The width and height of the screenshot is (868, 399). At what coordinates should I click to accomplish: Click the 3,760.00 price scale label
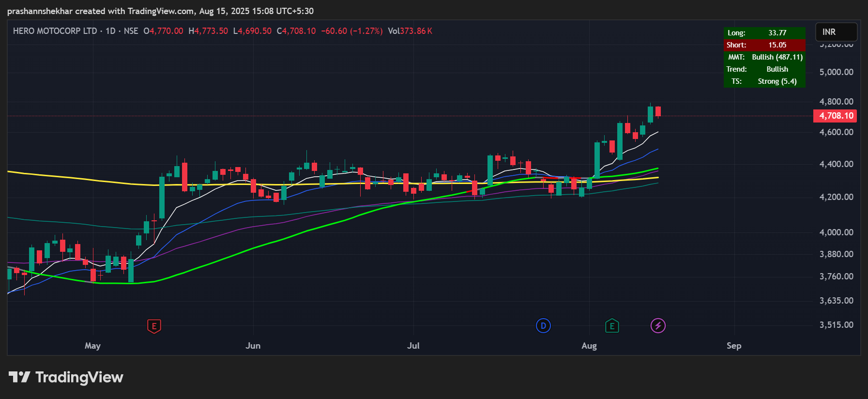[x=836, y=276]
